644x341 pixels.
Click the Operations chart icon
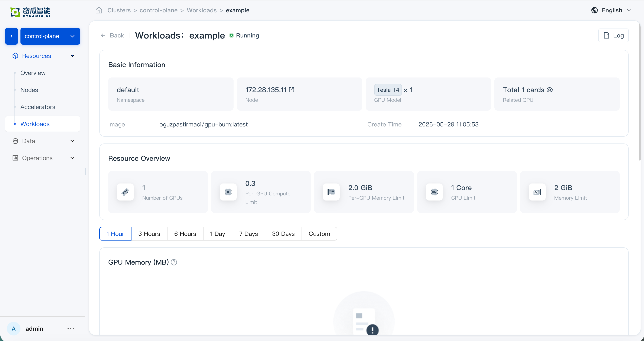[15, 158]
